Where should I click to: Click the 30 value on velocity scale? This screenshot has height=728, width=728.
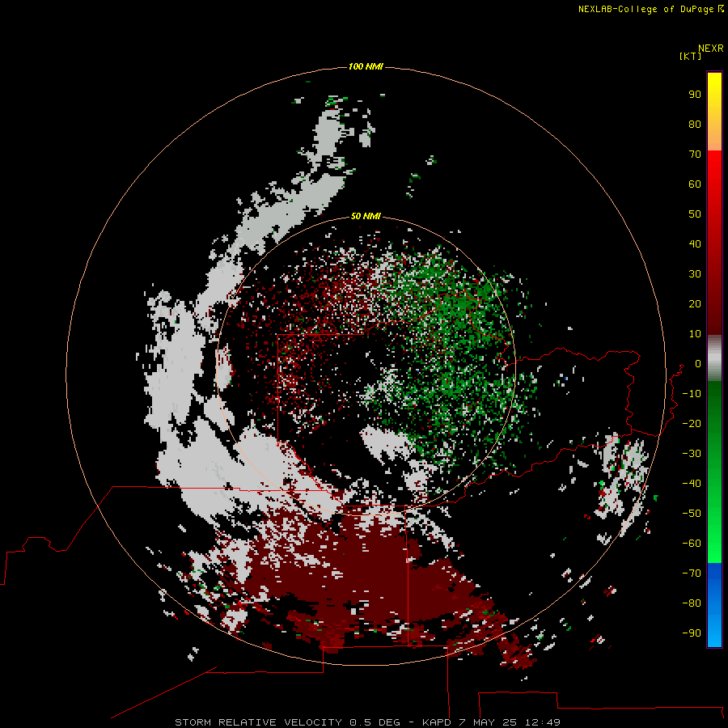(695, 274)
